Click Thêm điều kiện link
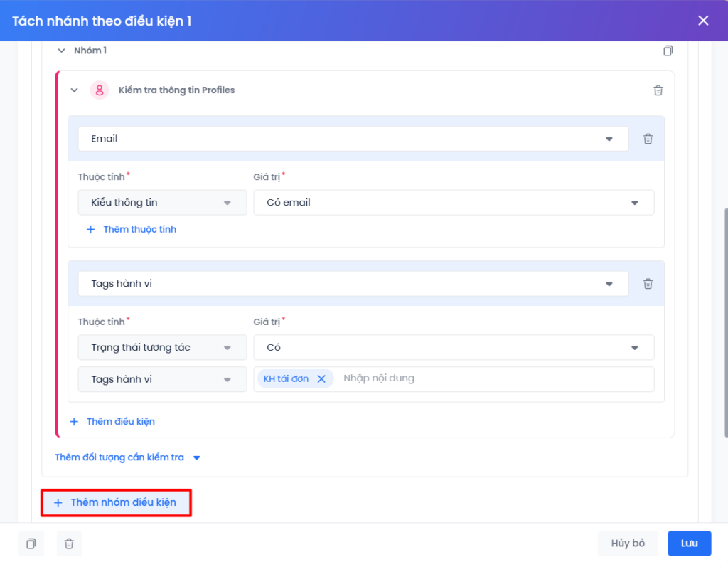This screenshot has width=728, height=562. [x=112, y=422]
